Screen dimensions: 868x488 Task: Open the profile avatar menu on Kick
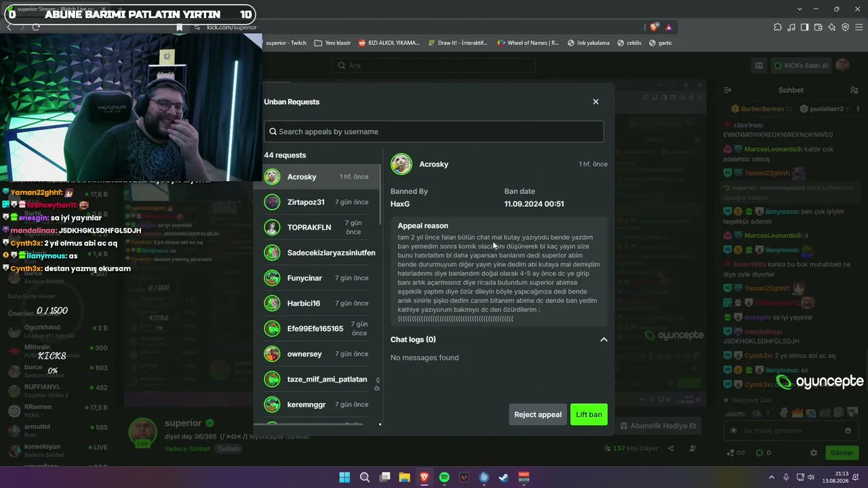pyautogui.click(x=843, y=66)
